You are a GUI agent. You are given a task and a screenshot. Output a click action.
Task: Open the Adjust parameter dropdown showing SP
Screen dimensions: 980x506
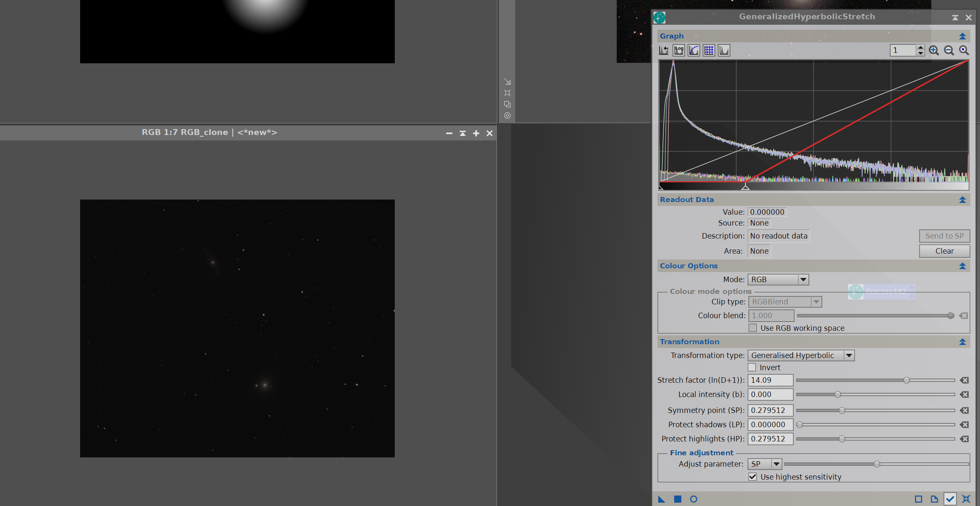(x=765, y=464)
